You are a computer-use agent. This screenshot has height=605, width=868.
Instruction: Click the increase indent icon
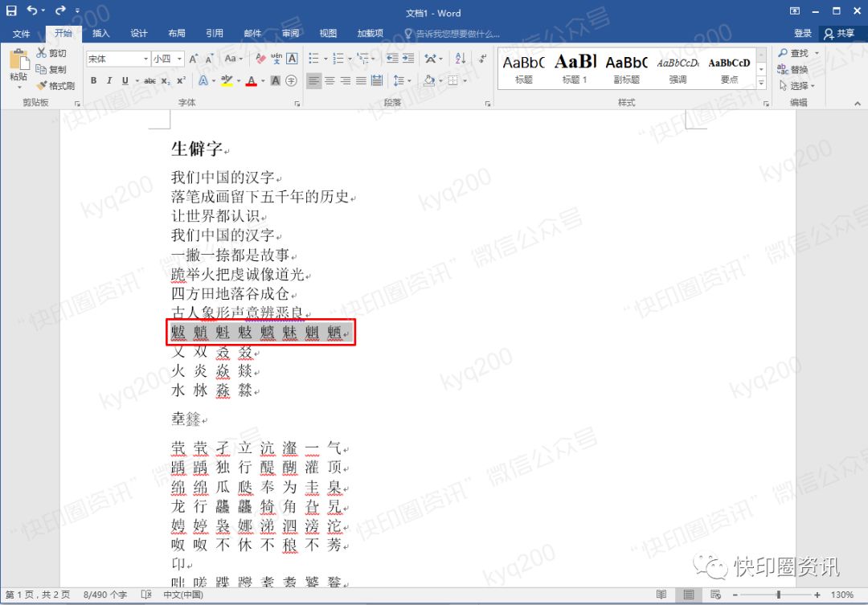[408, 59]
